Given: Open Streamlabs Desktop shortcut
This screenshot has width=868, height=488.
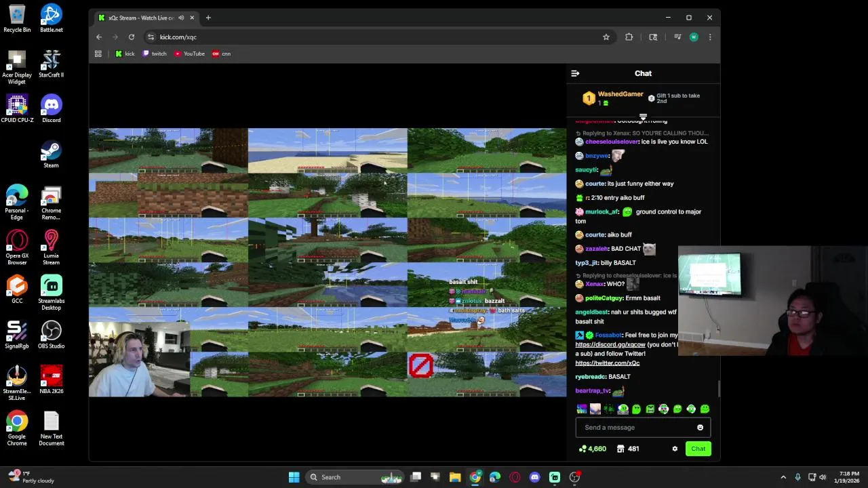Looking at the screenshot, I should tap(52, 293).
